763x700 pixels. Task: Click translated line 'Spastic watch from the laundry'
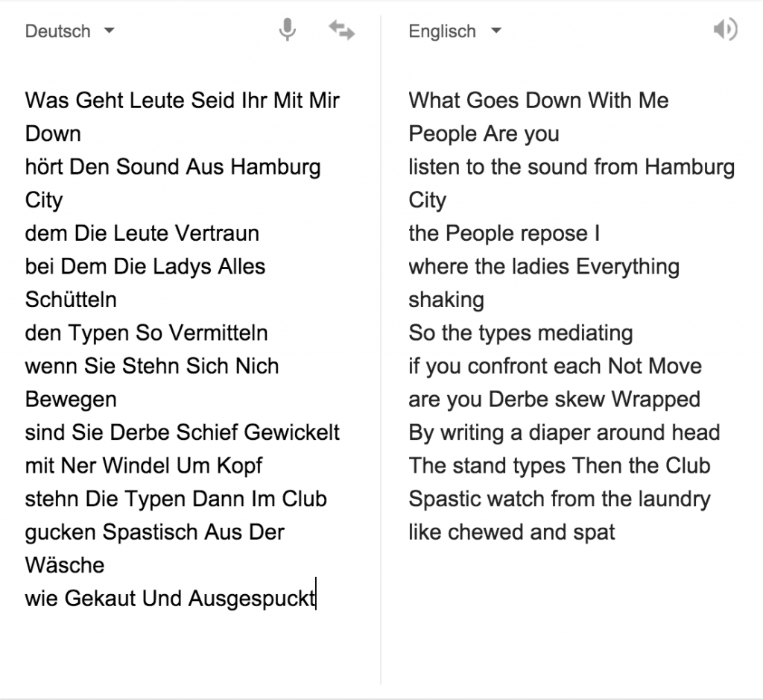(x=560, y=499)
